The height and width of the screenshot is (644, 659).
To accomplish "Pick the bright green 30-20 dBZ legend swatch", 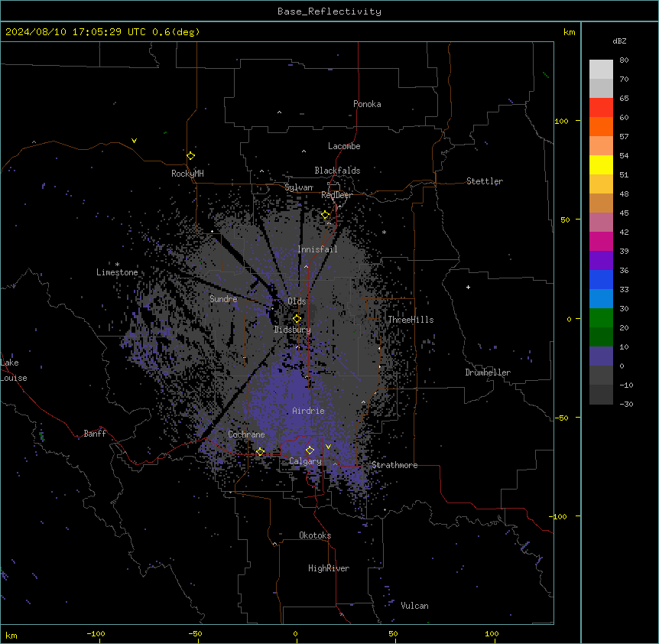I will pos(601,318).
